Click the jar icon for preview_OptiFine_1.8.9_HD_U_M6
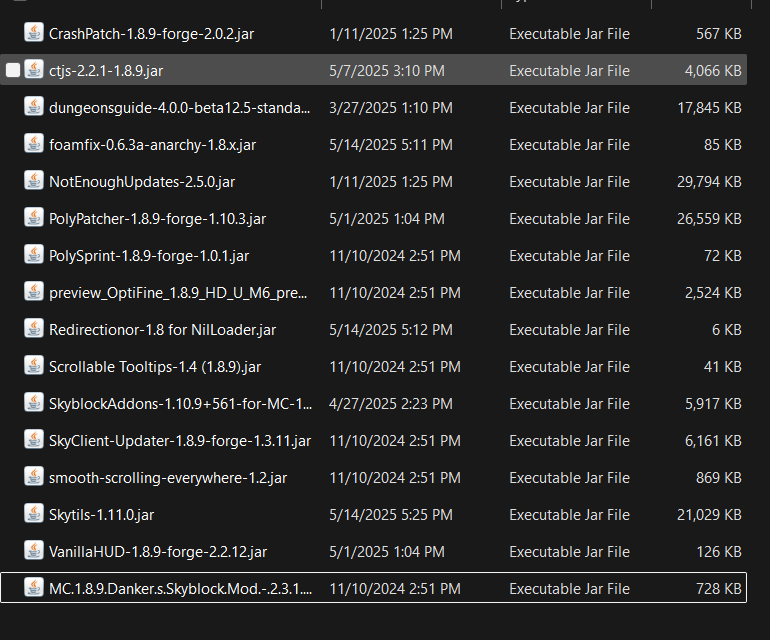The width and height of the screenshot is (770, 640). (x=34, y=291)
